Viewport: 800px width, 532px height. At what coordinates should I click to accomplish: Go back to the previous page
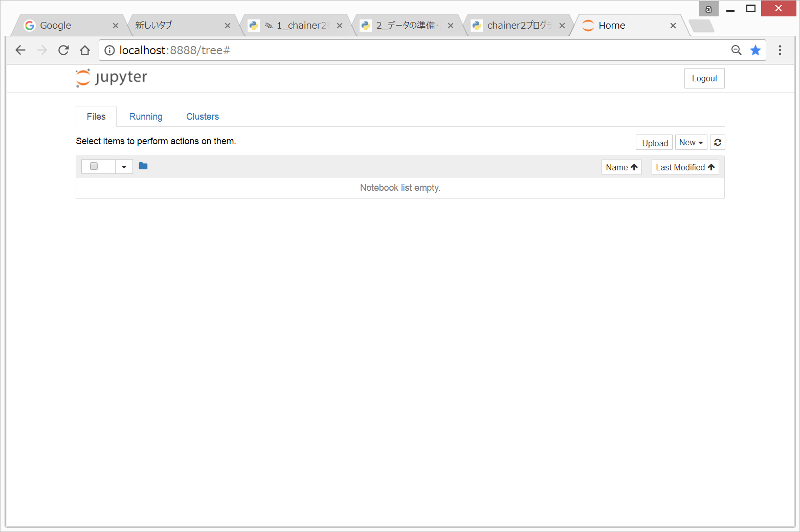(20, 50)
